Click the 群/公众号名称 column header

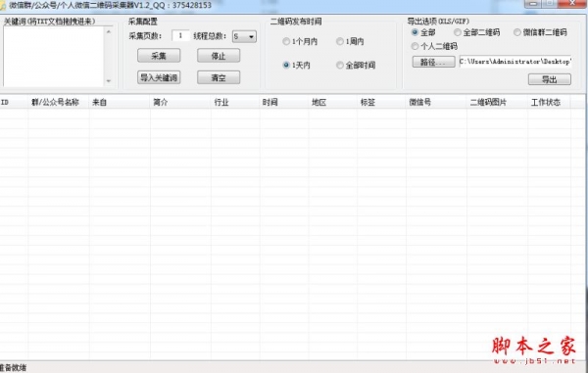pos(59,102)
